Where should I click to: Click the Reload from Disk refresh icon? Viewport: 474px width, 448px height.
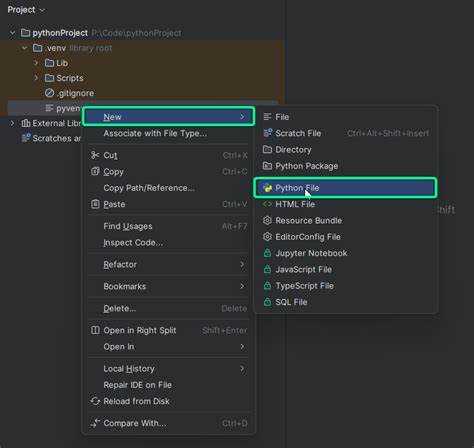95,401
